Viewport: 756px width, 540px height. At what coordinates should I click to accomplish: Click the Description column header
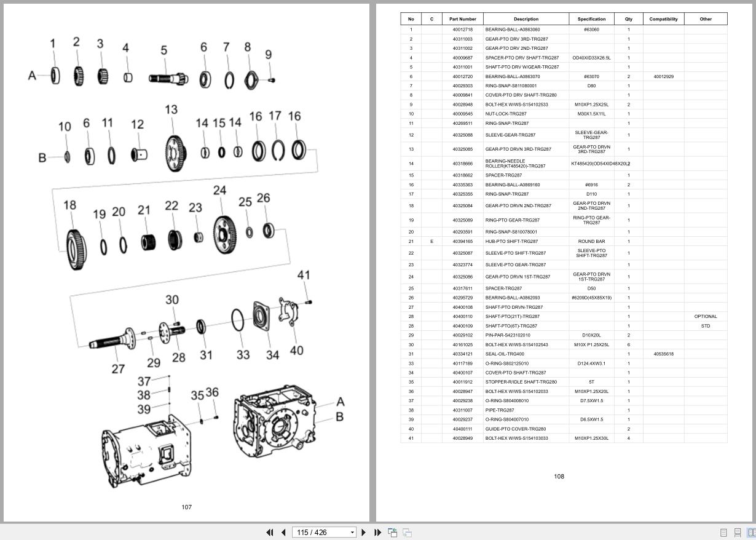click(526, 19)
